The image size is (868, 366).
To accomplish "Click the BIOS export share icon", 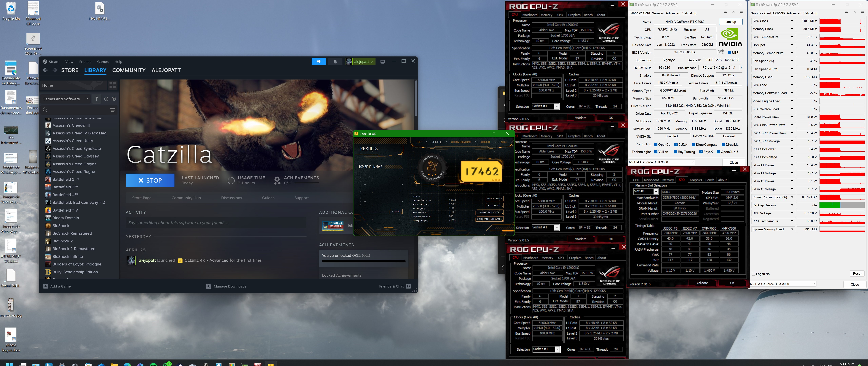I will pyautogui.click(x=721, y=52).
